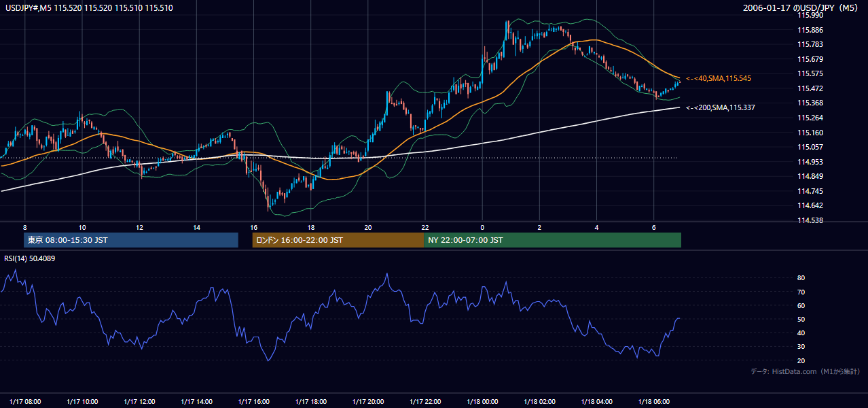The width and height of the screenshot is (868, 408).
Task: Click the 1/17 12:00 time axis label
Action: coord(139,401)
